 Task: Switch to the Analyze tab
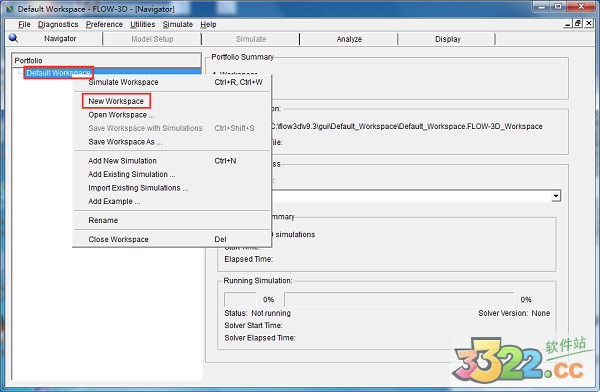349,39
